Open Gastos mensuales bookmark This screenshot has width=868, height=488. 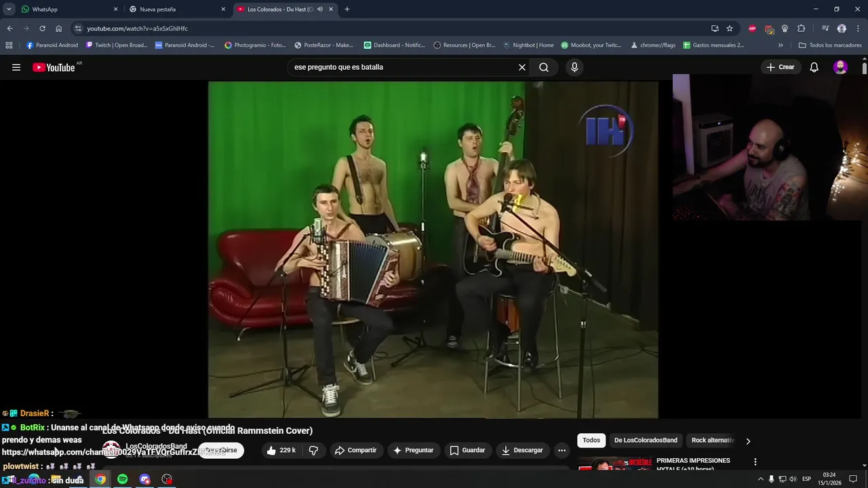(714, 45)
